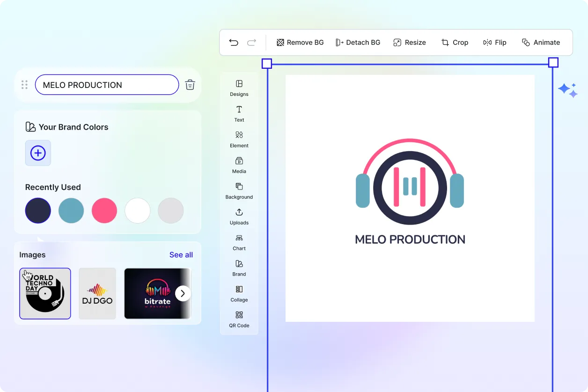Open the Element panel

(239, 139)
